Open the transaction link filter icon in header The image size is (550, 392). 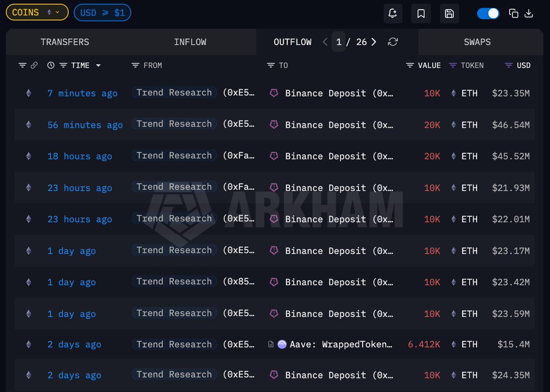click(34, 66)
